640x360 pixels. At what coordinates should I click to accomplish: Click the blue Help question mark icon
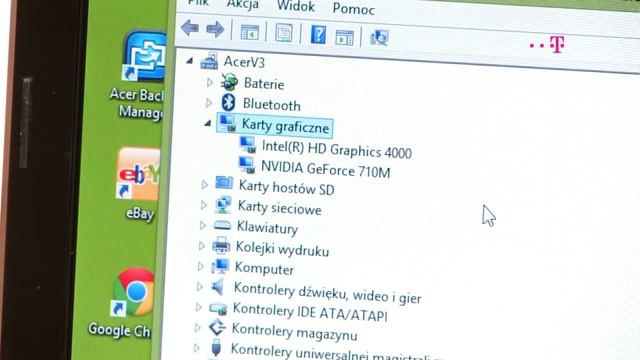click(x=318, y=34)
